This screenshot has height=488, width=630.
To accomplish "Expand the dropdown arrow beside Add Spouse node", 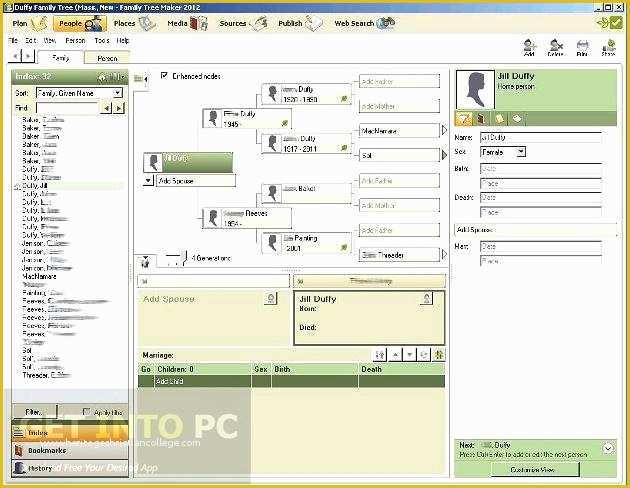I will pos(148,181).
